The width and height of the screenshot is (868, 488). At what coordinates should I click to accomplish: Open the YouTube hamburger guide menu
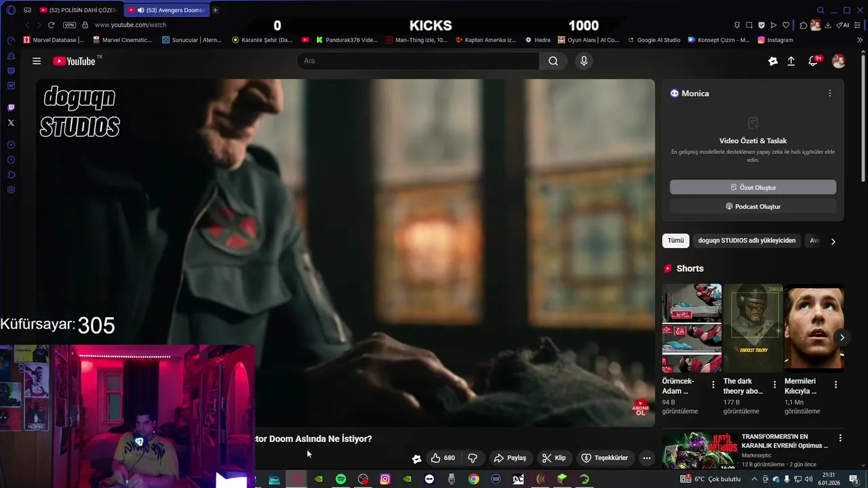pos(37,61)
